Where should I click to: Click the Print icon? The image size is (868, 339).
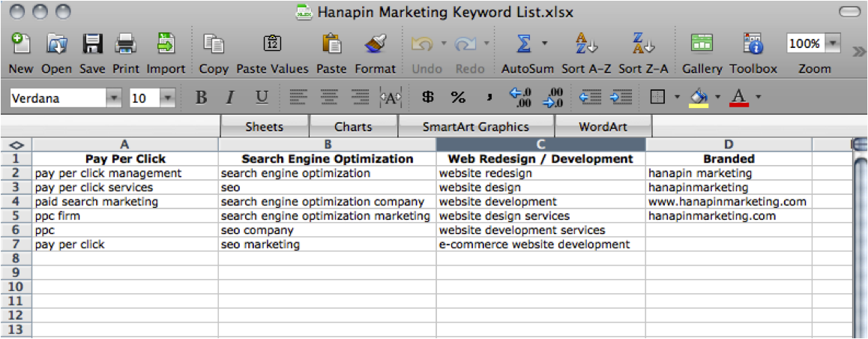tap(126, 44)
